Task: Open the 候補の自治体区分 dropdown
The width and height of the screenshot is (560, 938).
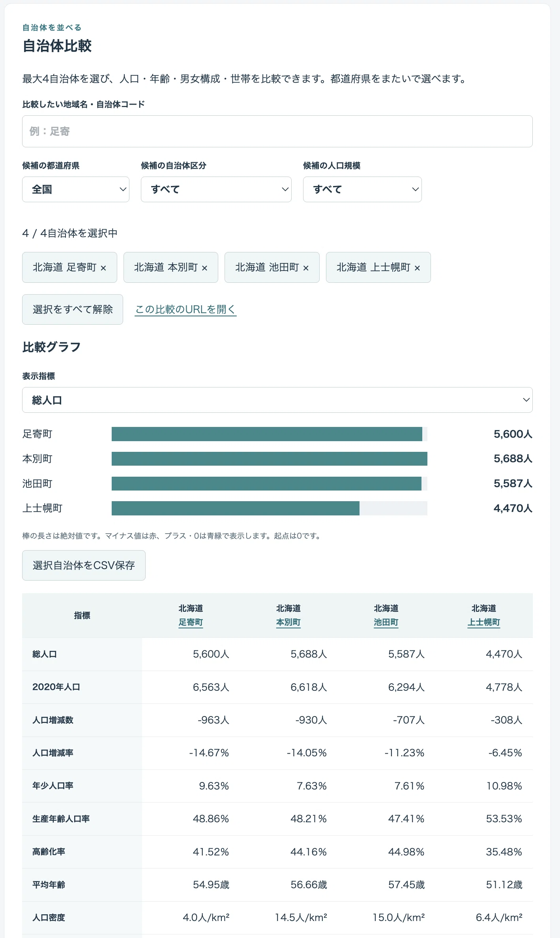Action: click(x=216, y=189)
